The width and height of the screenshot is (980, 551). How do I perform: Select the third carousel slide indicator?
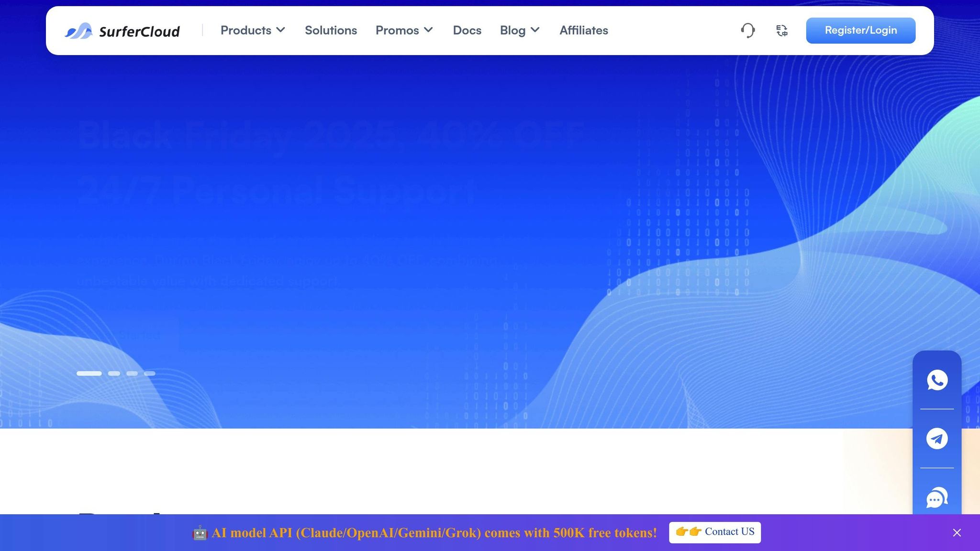click(132, 374)
